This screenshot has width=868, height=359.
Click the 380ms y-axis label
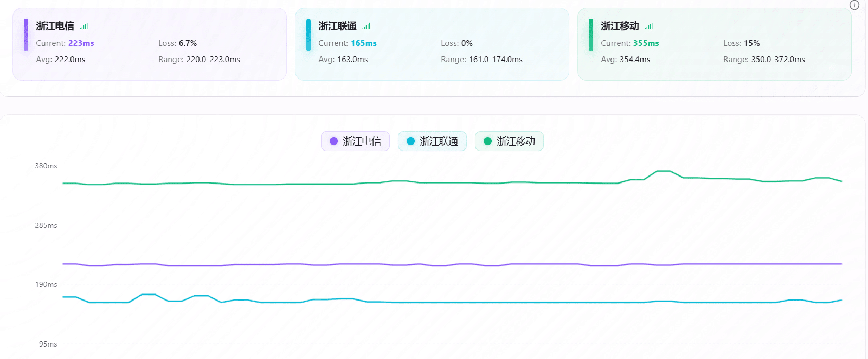point(46,166)
